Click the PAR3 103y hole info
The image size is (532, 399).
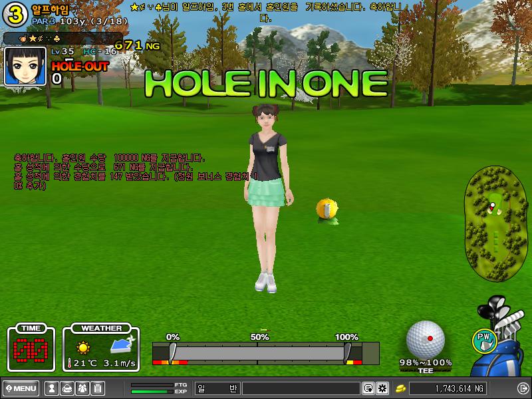[x=80, y=21]
